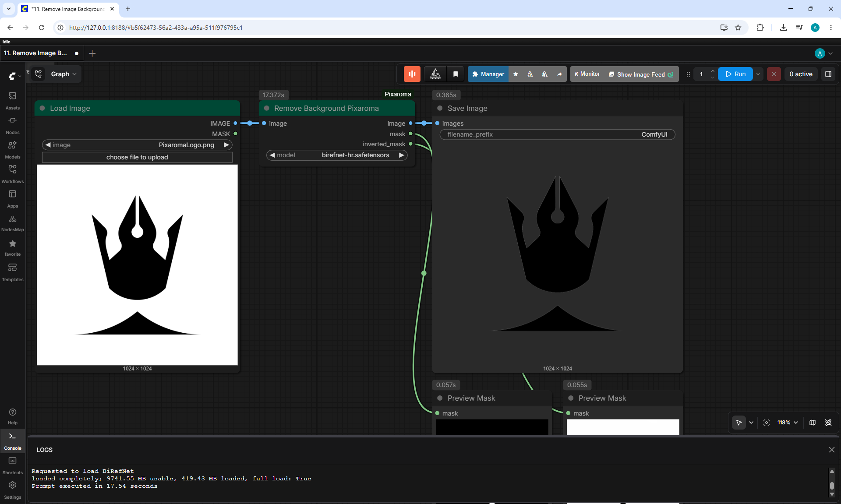The width and height of the screenshot is (841, 504).
Task: Collapse the left Preview Mask node
Action: tap(440, 398)
